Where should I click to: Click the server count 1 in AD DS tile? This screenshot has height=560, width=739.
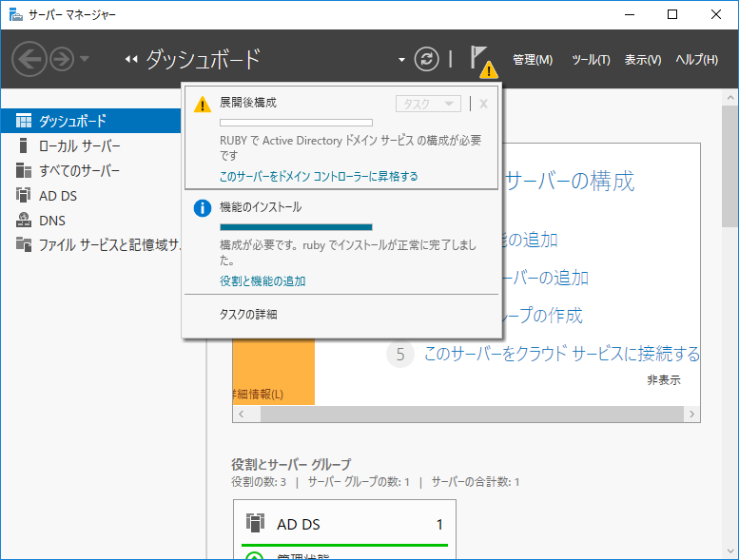[x=439, y=525]
